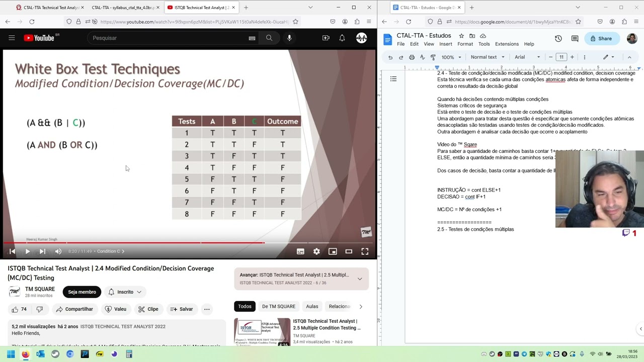Image resolution: width=644 pixels, height=362 pixels.
Task: Expand the Avançar playlist panel chevron
Action: point(360,279)
